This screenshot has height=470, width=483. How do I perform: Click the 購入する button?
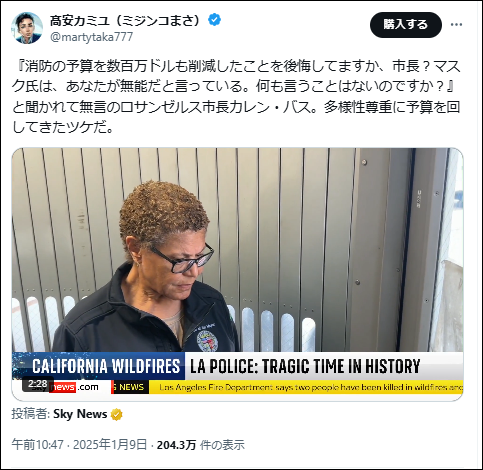406,24
